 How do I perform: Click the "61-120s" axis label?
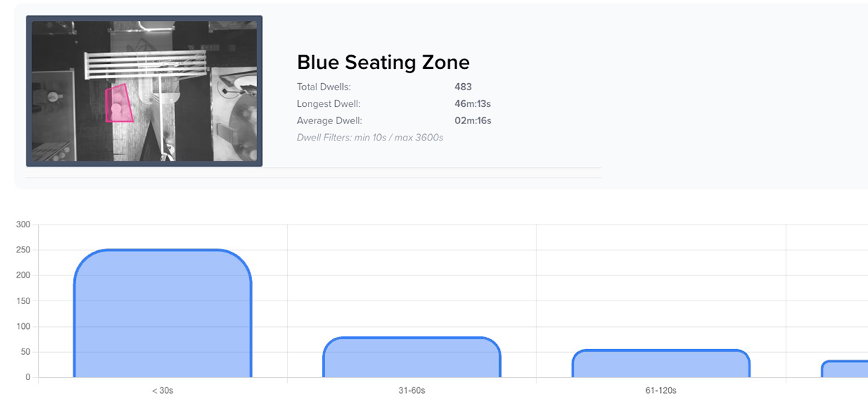pos(661,391)
